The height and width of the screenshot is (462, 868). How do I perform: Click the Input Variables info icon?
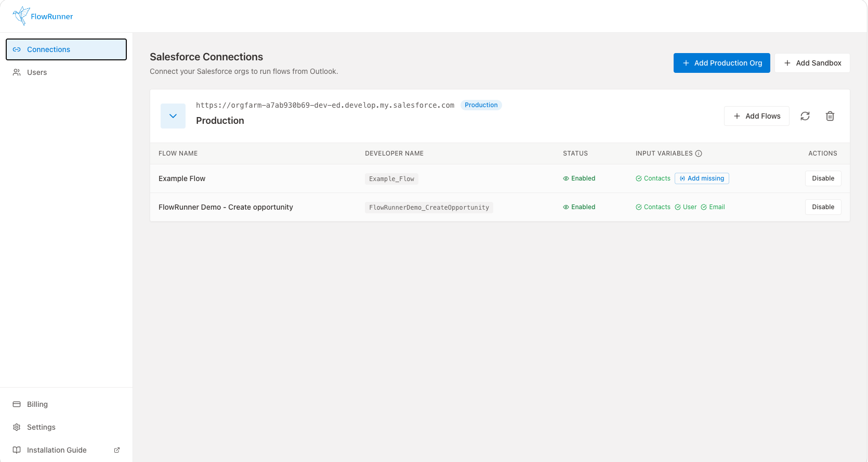tap(699, 153)
